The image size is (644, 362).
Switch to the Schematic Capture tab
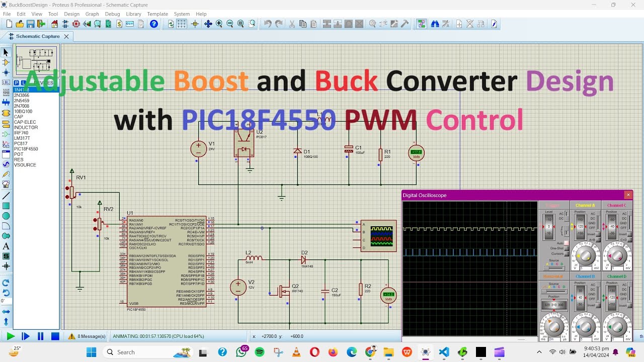(37, 36)
